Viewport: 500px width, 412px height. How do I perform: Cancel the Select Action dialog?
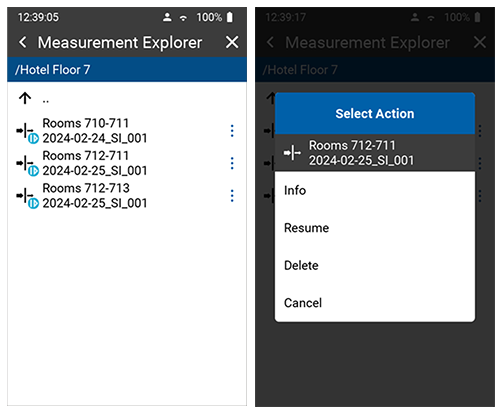coord(375,303)
